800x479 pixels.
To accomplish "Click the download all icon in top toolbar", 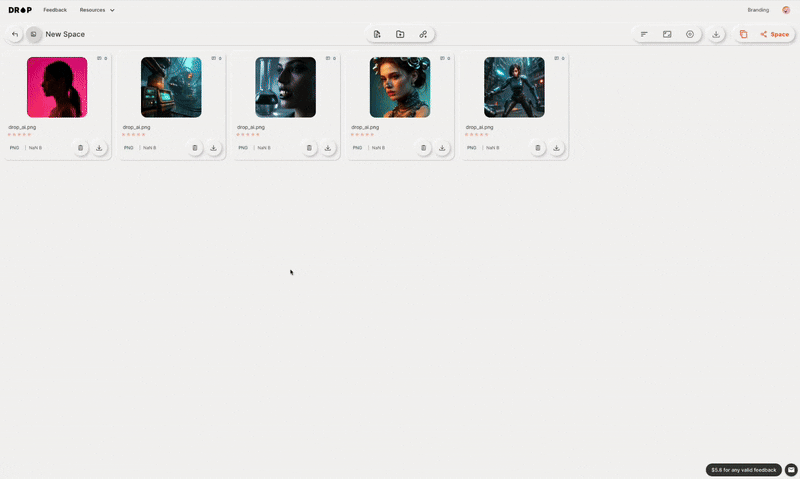I will tap(716, 34).
